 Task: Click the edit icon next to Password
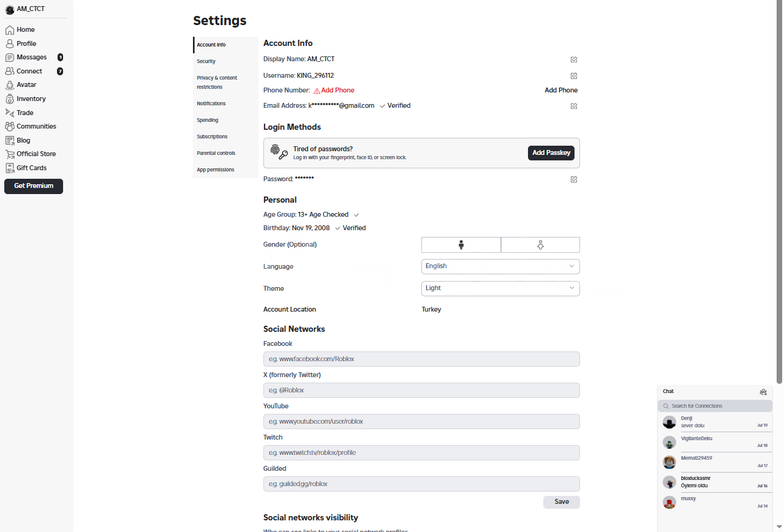574,179
